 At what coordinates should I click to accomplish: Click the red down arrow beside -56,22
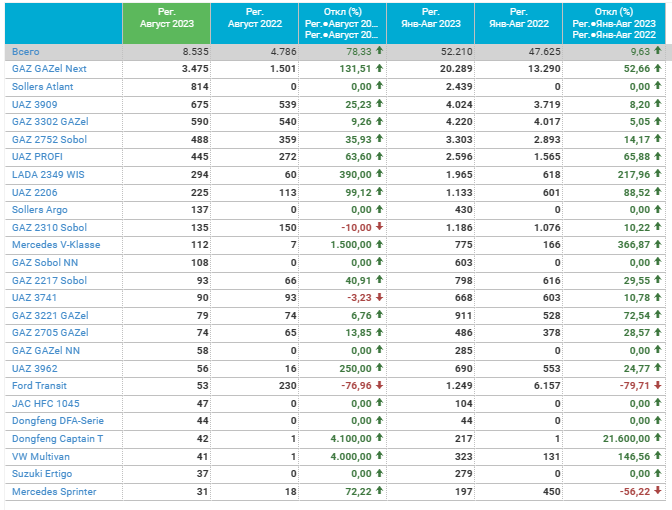658,491
